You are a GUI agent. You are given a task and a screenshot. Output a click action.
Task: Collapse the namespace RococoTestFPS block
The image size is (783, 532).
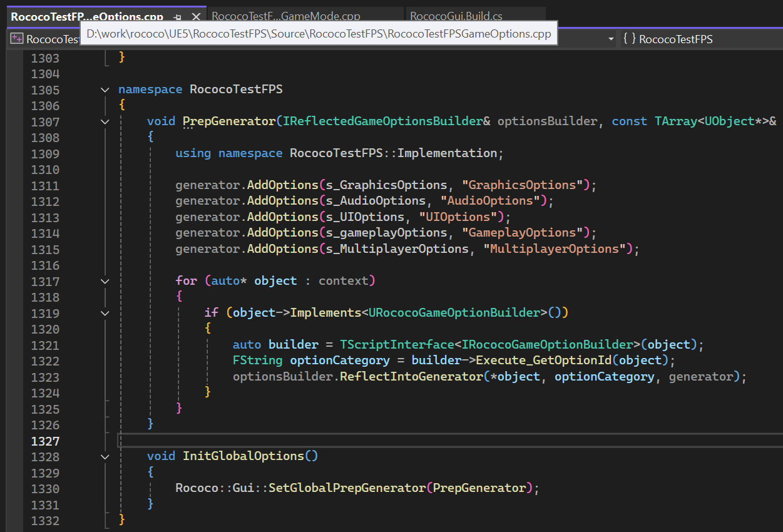105,90
